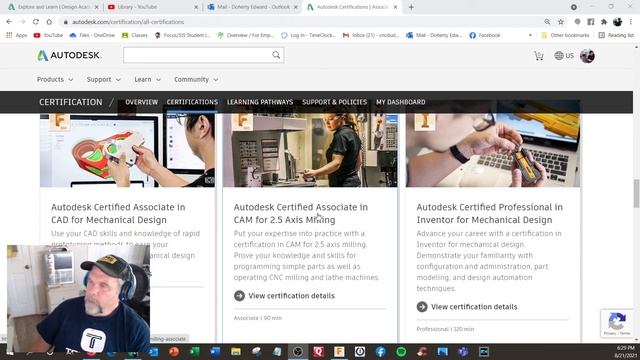Select the Certifications tab
This screenshot has width=640, height=360.
coord(192,102)
